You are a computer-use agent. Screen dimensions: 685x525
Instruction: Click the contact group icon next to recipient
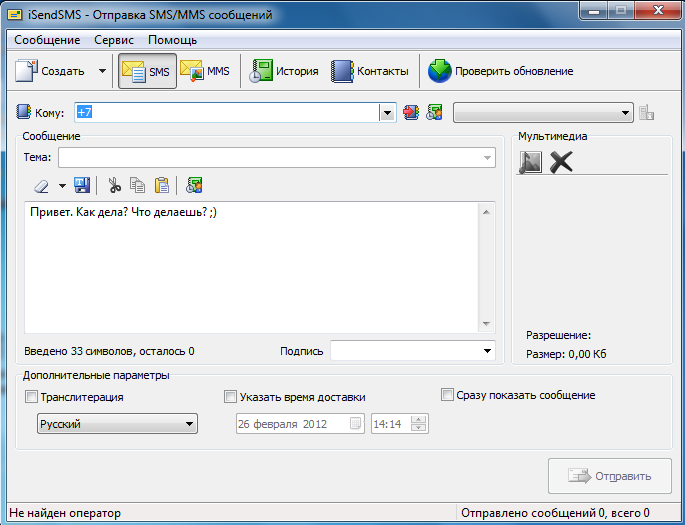[434, 112]
